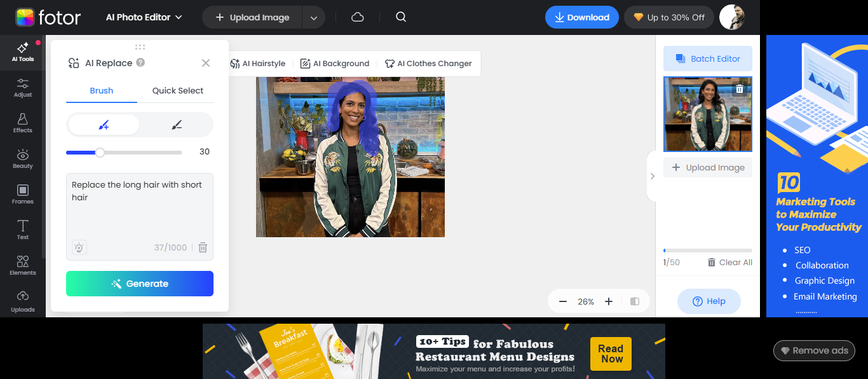Expand the Upload Image dropdown arrow
This screenshot has height=379, width=868.
coord(314,18)
